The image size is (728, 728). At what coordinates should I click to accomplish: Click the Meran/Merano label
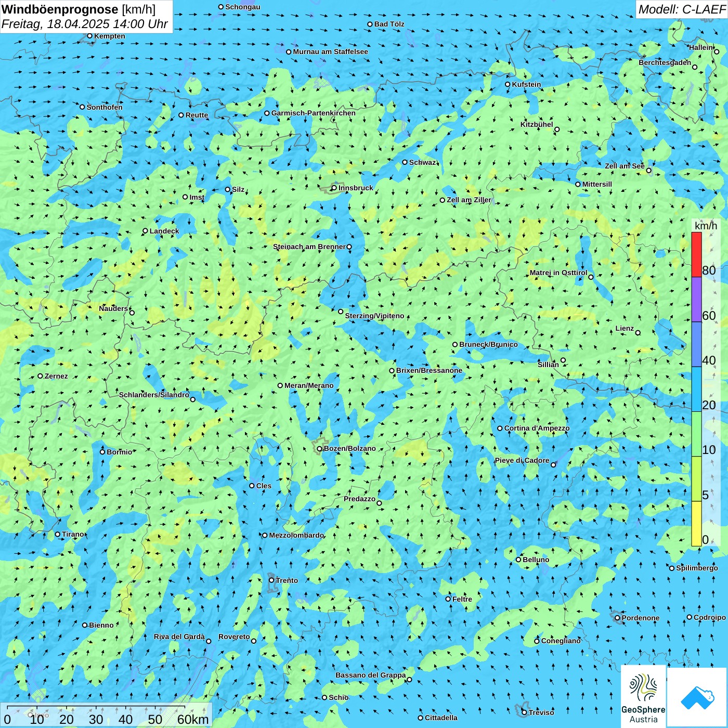[309, 385]
